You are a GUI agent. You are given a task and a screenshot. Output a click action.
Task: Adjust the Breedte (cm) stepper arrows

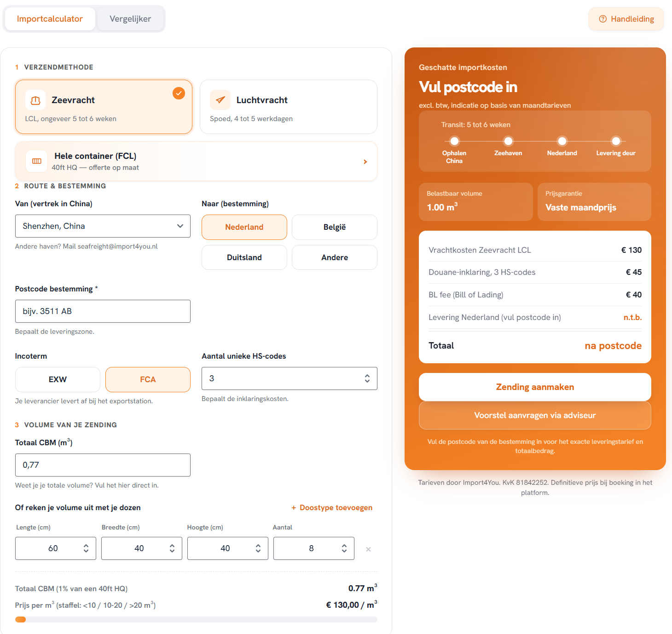click(x=172, y=548)
